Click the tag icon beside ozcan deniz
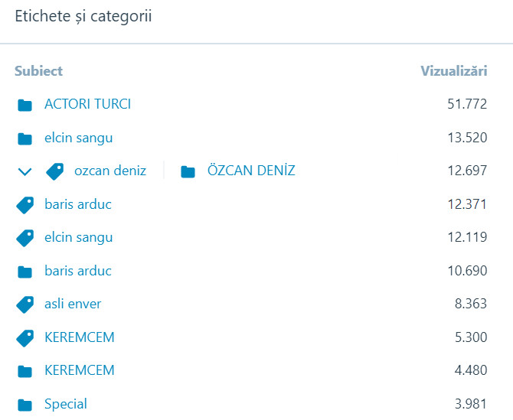 [x=54, y=171]
